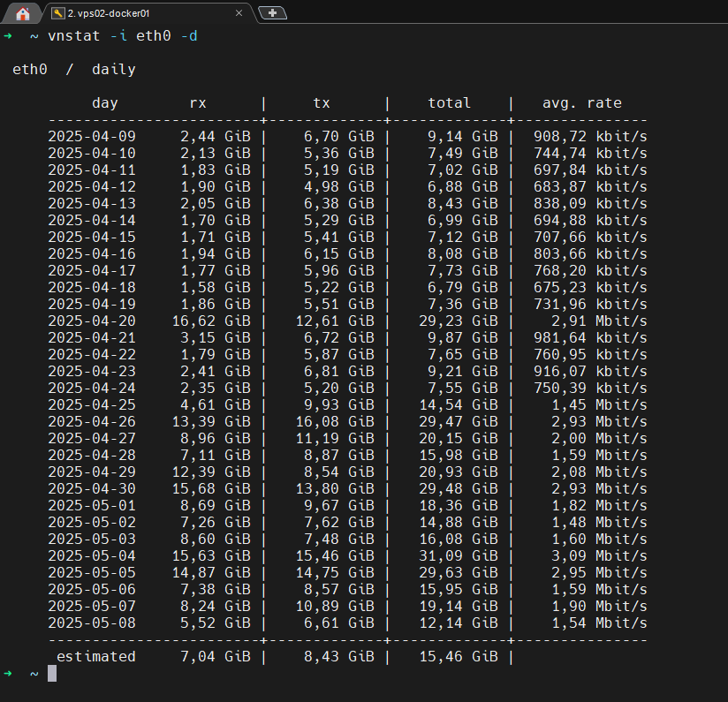Viewport: 728px width, 702px height.
Task: Select the date 2025-05-06
Action: pyautogui.click(x=92, y=589)
